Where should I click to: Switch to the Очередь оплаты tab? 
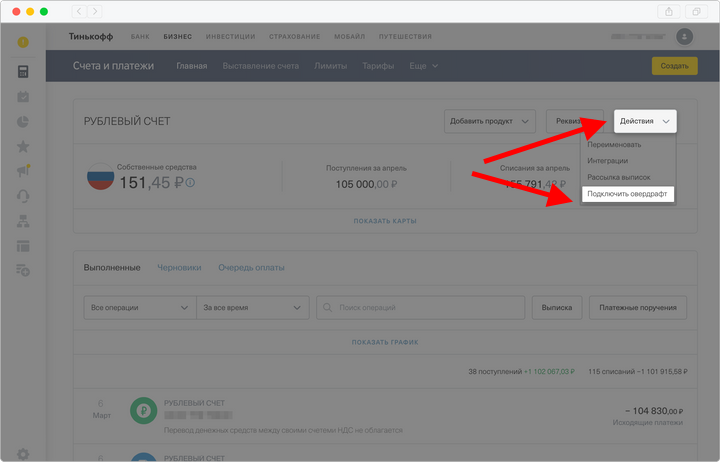pyautogui.click(x=251, y=267)
